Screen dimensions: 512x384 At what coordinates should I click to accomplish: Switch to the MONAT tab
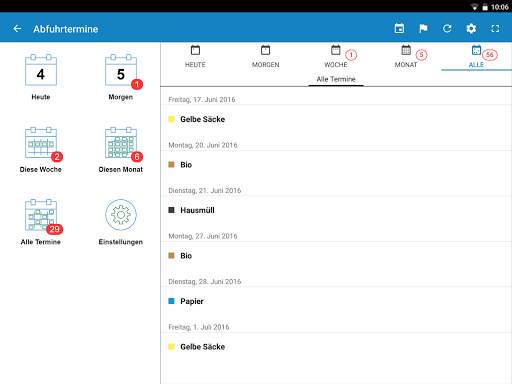406,56
